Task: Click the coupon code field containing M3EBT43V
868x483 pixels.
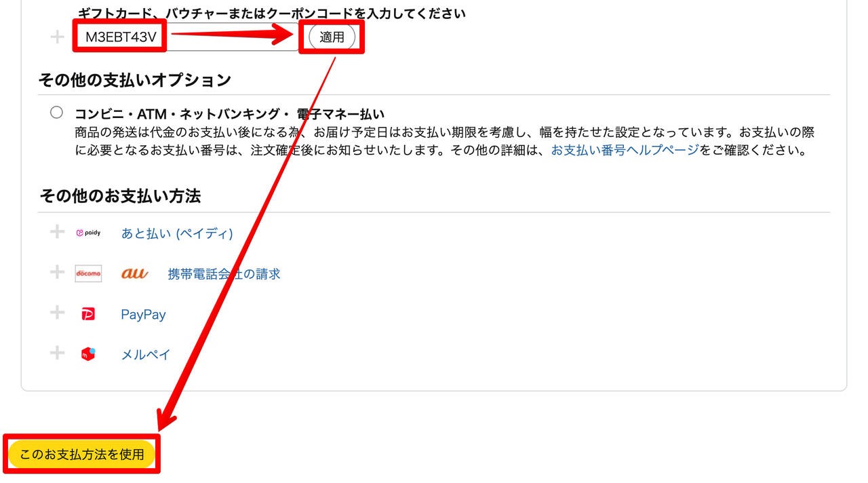Action: click(187, 37)
